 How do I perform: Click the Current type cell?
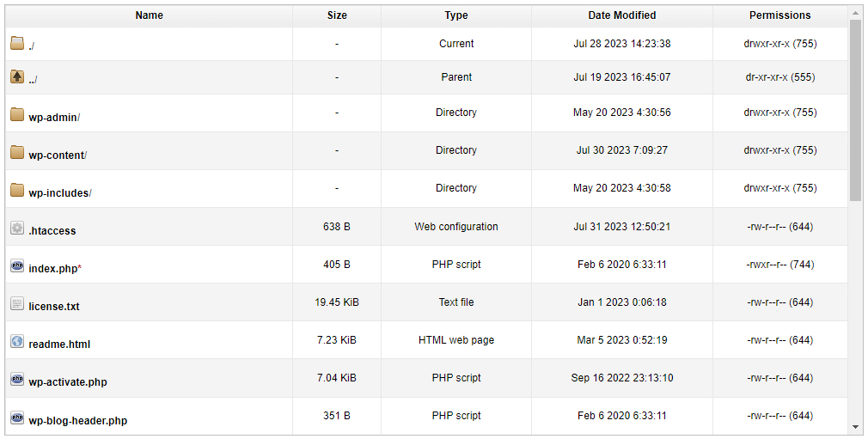(x=456, y=44)
